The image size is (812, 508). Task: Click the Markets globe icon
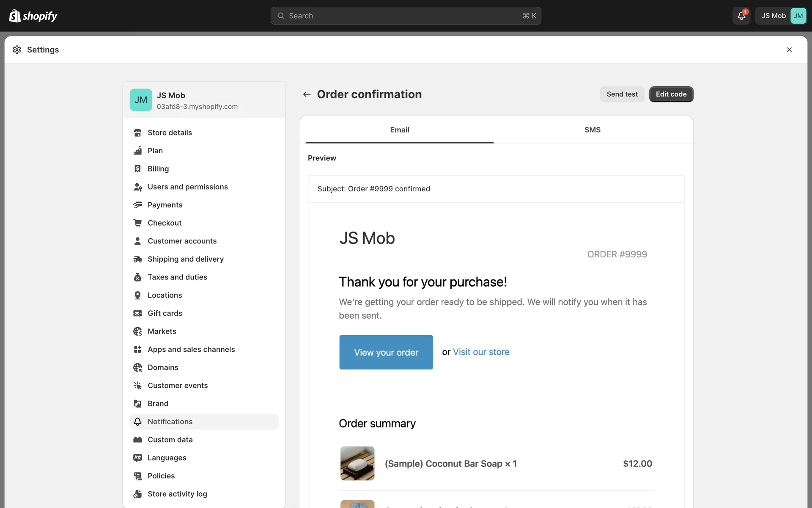137,331
